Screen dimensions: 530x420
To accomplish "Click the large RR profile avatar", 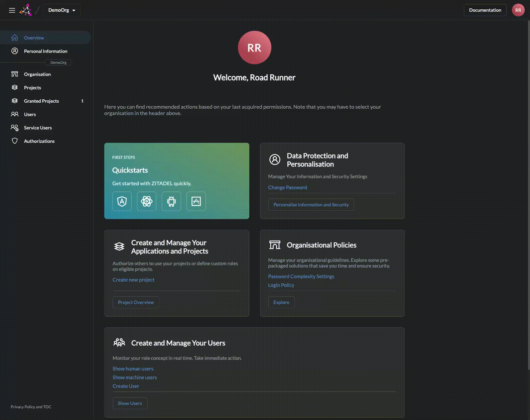I will [x=254, y=47].
